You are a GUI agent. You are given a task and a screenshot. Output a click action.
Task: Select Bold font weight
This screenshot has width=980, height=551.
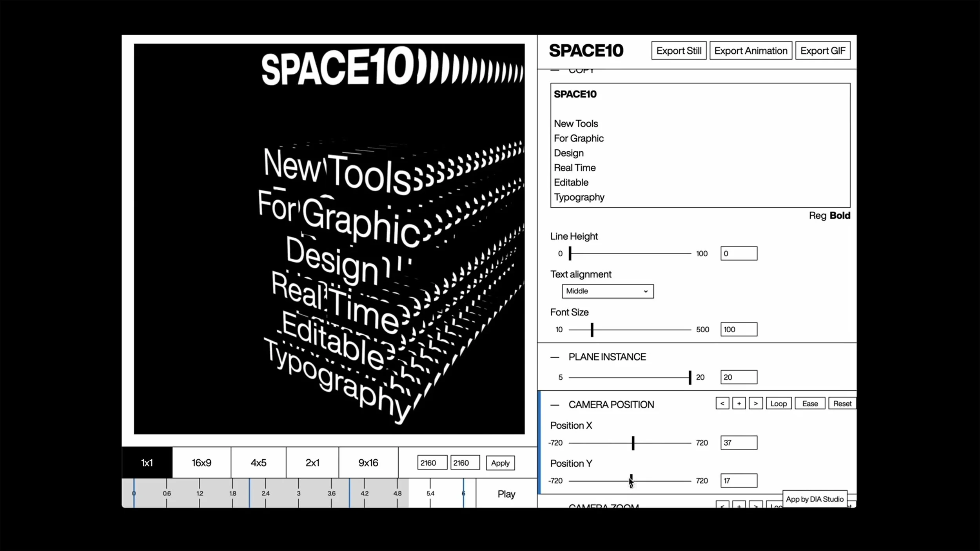[x=840, y=216]
